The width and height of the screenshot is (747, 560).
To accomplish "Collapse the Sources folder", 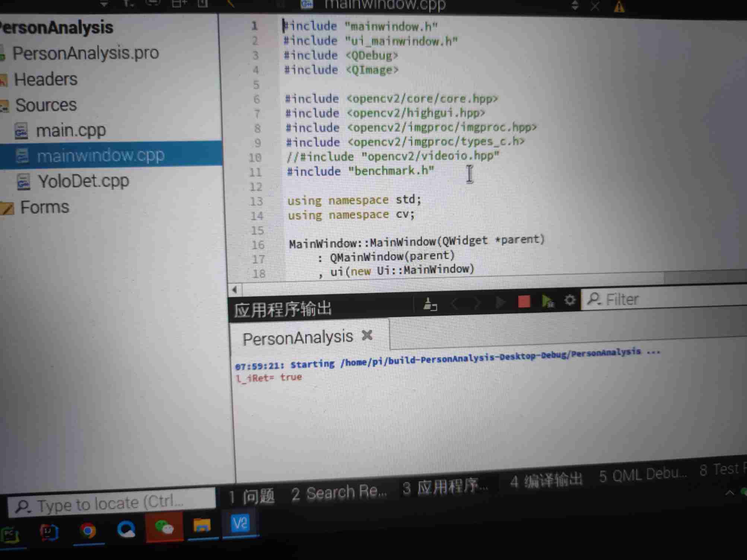I will click(45, 105).
